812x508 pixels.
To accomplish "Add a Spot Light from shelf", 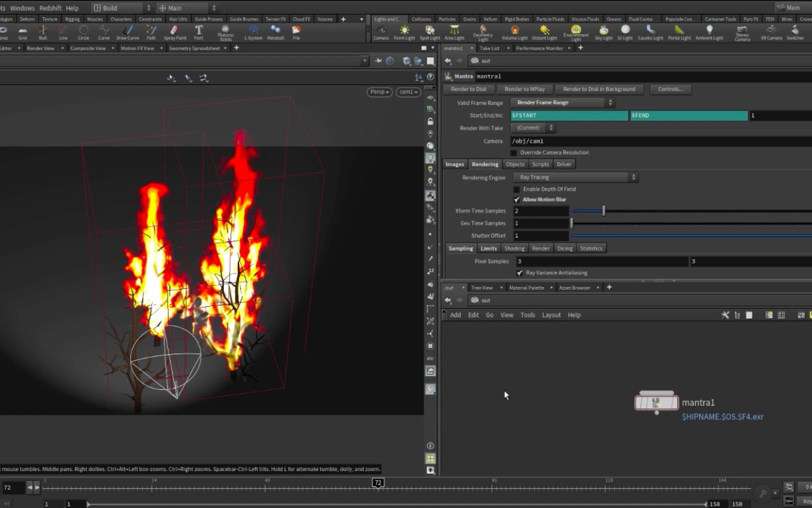I will pos(429,32).
